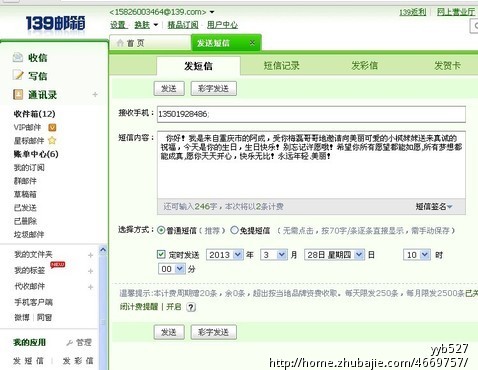Click the 写信 compose pencil icon
The height and width of the screenshot is (370, 478).
tap(18, 75)
